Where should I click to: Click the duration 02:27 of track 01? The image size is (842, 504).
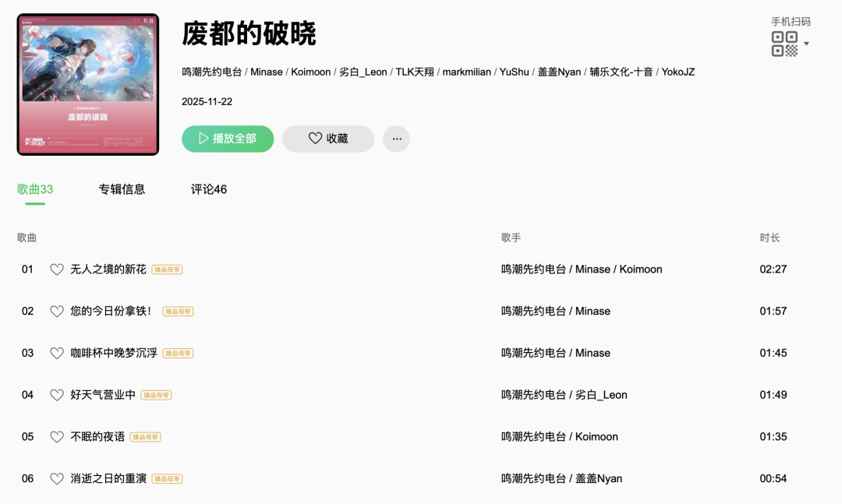tap(773, 270)
